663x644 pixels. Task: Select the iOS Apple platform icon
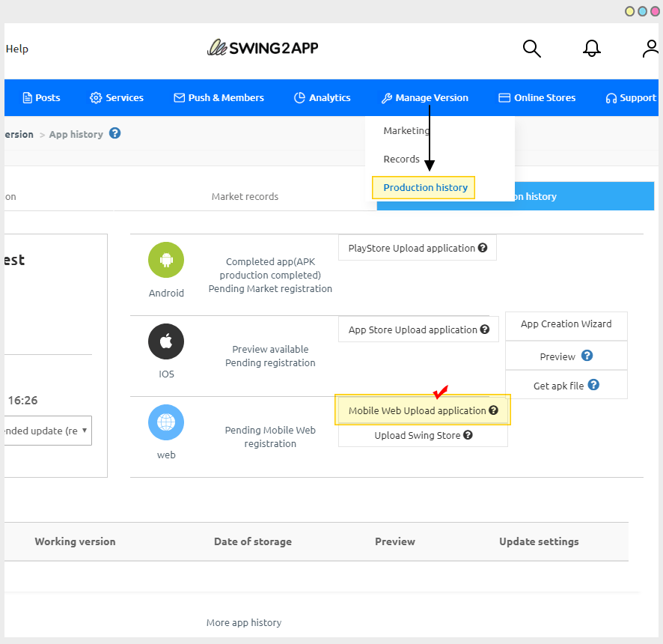[x=165, y=341]
